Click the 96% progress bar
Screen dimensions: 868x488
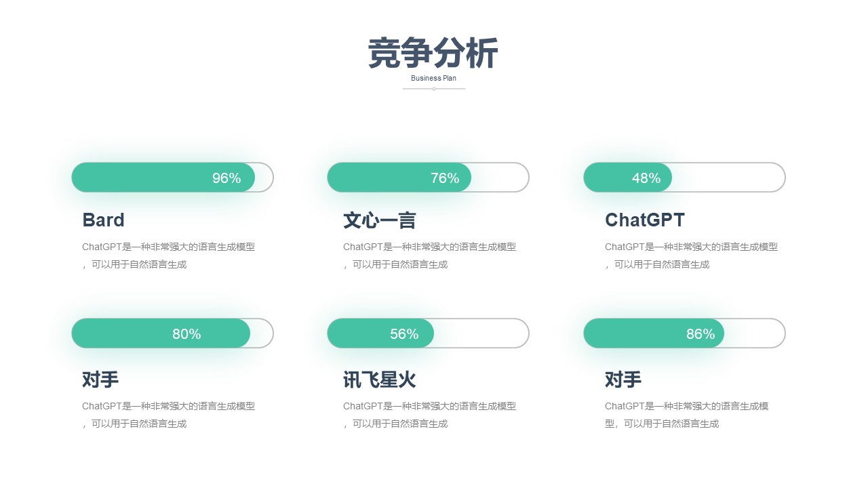(172, 178)
